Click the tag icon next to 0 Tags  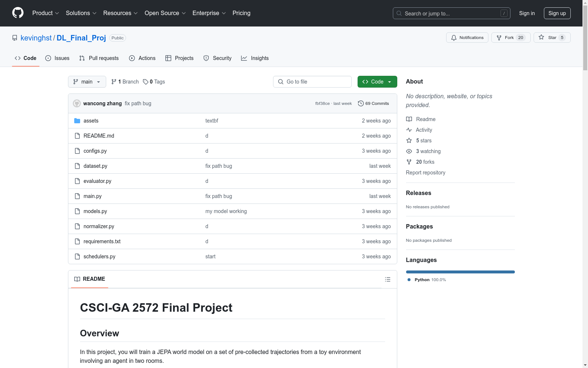[x=146, y=82]
